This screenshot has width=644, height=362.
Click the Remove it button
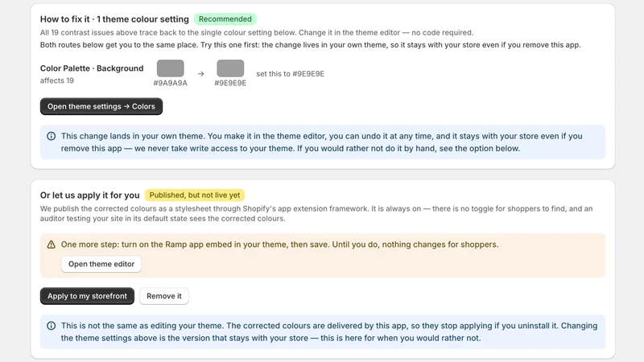tap(164, 296)
